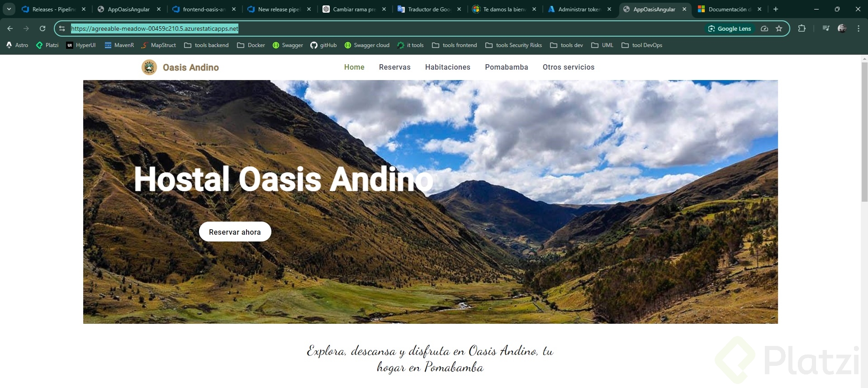Open the Google Lens search button

coord(730,28)
